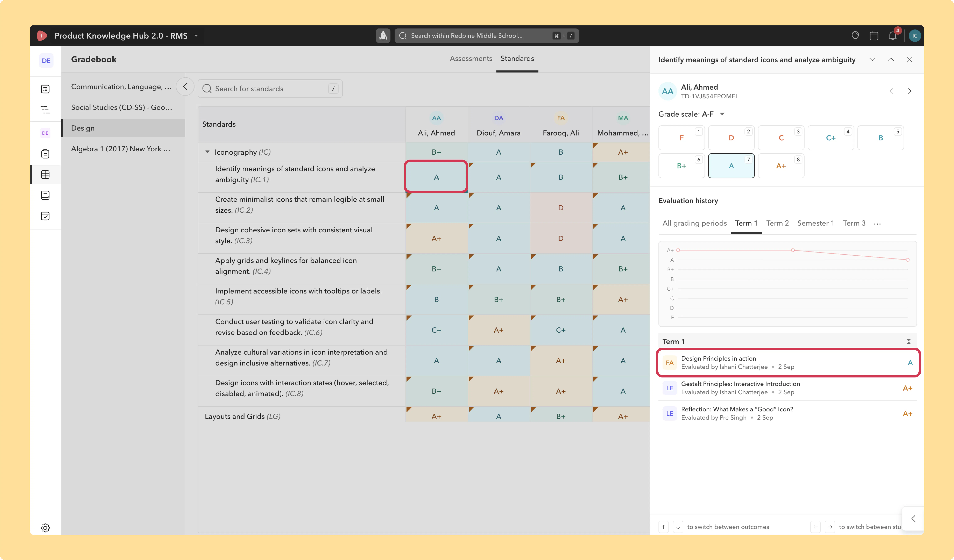The width and height of the screenshot is (954, 560).
Task: Select Farooq Ali's D grade for IC.2
Action: pos(561,208)
